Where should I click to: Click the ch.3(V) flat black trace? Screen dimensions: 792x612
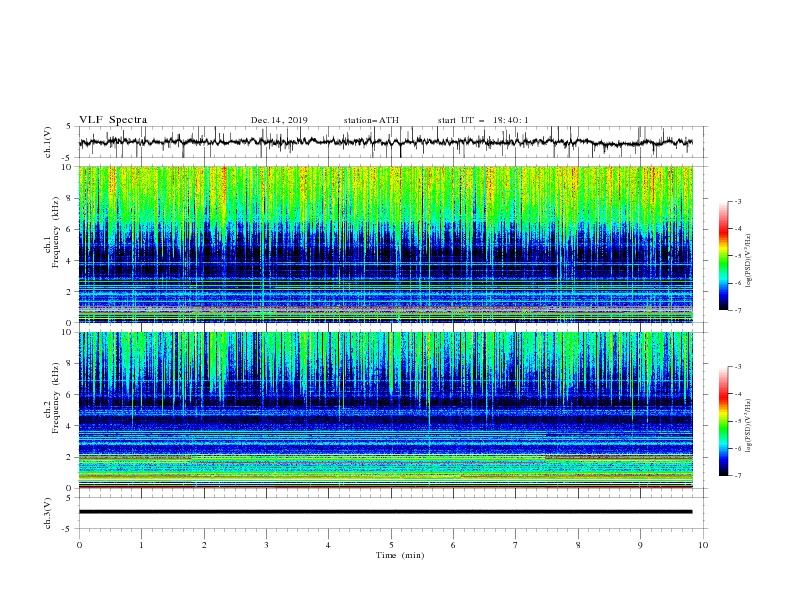[385, 512]
